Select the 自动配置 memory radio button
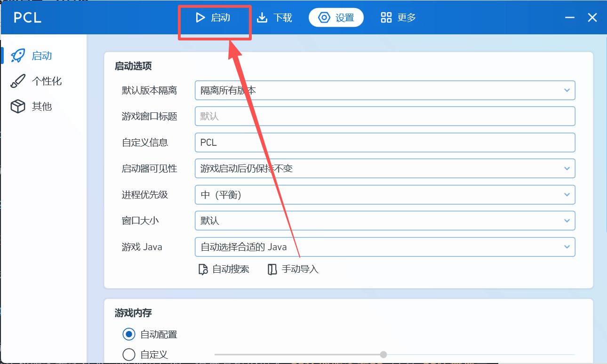Viewport: 607px width, 364px height. click(x=128, y=334)
